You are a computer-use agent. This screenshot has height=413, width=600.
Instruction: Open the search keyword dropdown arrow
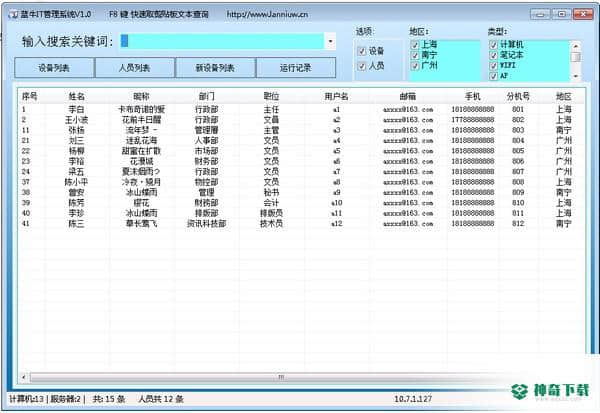[331, 41]
